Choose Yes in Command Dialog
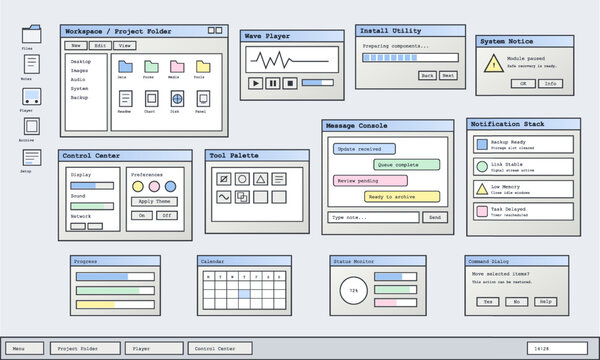 coord(488,301)
